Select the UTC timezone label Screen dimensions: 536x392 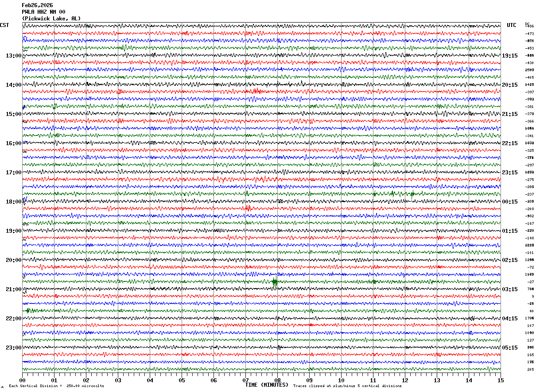click(x=512, y=25)
